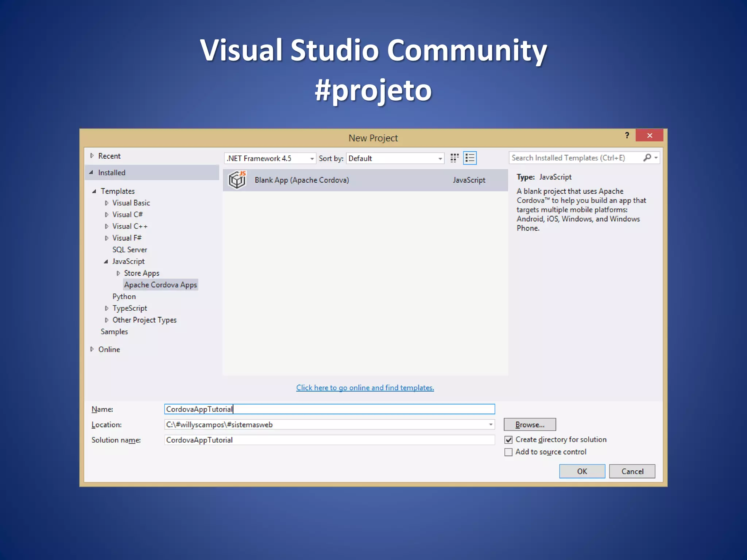Select Apache Cordova Apps tree item
The width and height of the screenshot is (747, 560).
coord(160,285)
